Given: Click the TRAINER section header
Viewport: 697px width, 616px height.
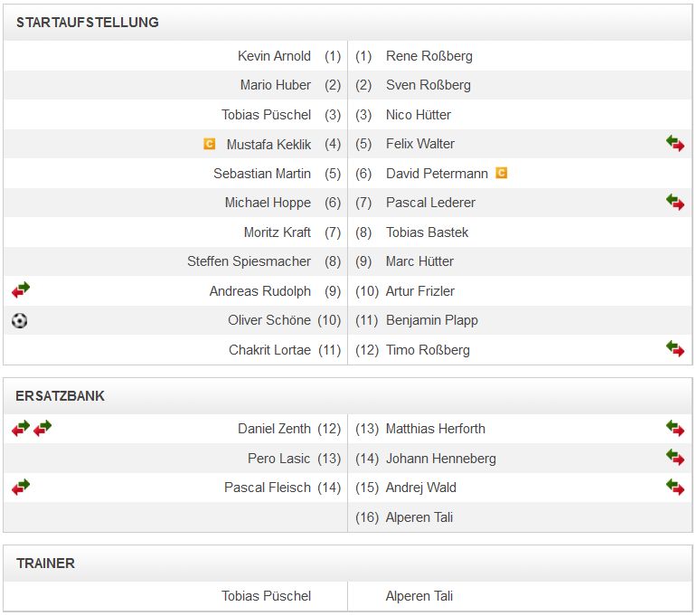Looking at the screenshot, I should coord(45,564).
